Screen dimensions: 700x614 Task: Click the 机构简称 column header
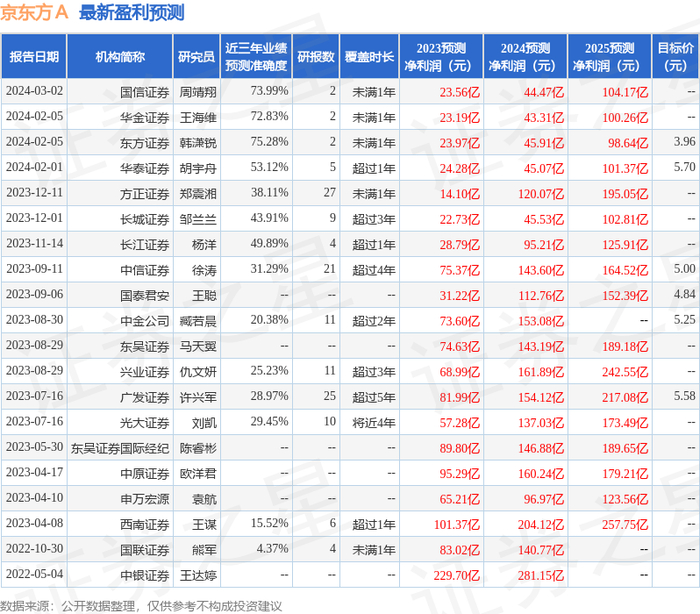[x=120, y=57]
